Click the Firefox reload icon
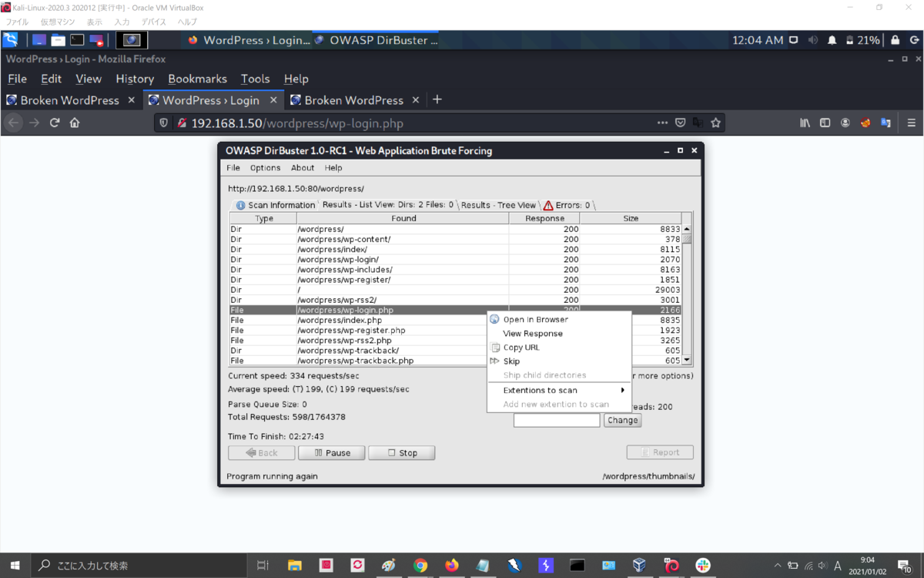The width and height of the screenshot is (924, 578). pyautogui.click(x=55, y=123)
